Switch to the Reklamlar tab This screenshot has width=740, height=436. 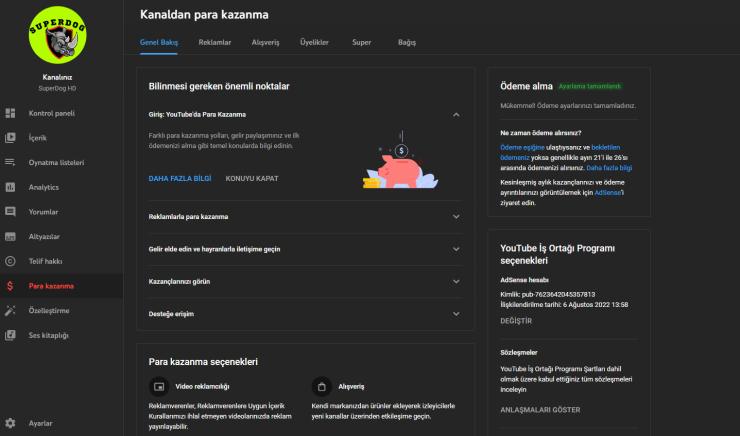point(215,42)
